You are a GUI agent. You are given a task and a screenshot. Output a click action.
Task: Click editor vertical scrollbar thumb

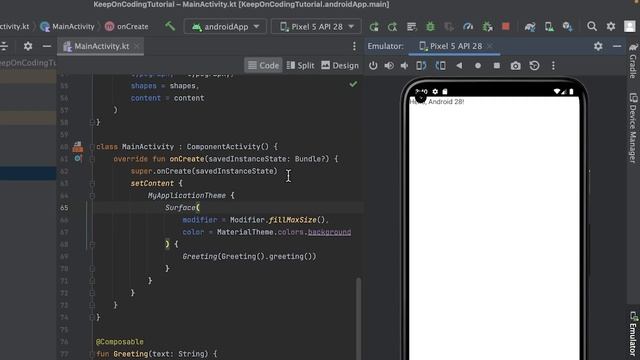pyautogui.click(x=358, y=318)
